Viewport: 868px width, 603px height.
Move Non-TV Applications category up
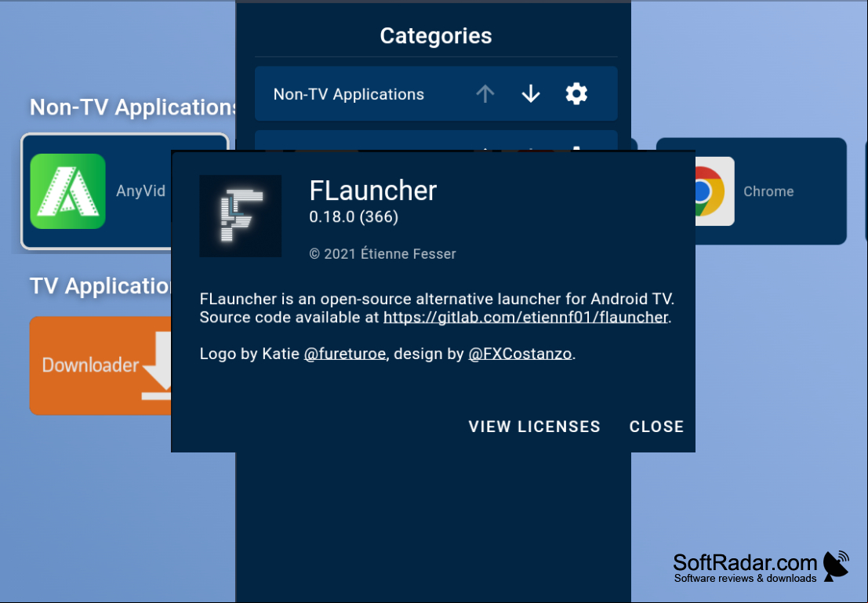pyautogui.click(x=485, y=94)
